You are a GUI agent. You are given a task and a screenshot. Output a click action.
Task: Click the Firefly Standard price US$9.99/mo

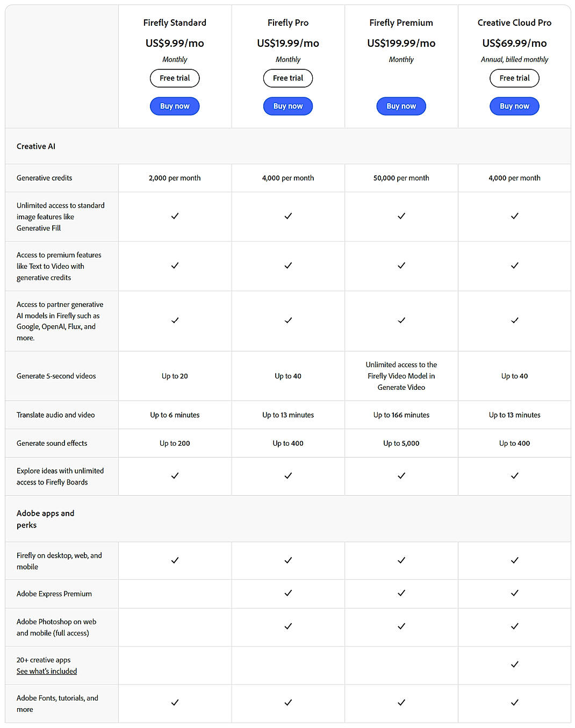175,43
